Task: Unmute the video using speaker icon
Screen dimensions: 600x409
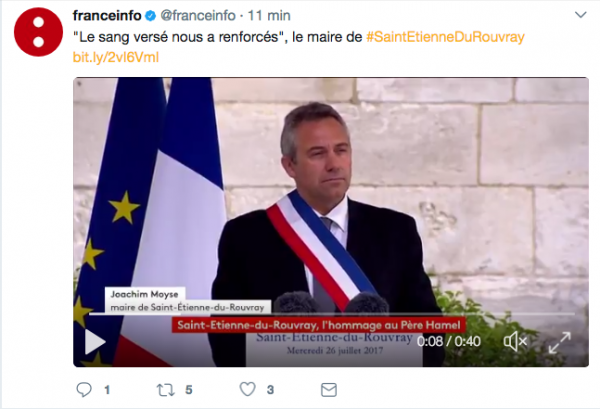Action: [515, 341]
